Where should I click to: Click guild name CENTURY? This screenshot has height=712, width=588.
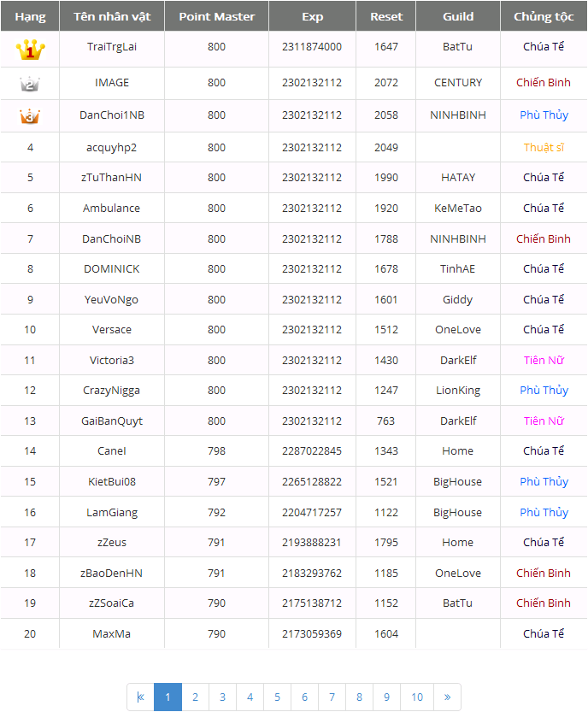click(458, 83)
